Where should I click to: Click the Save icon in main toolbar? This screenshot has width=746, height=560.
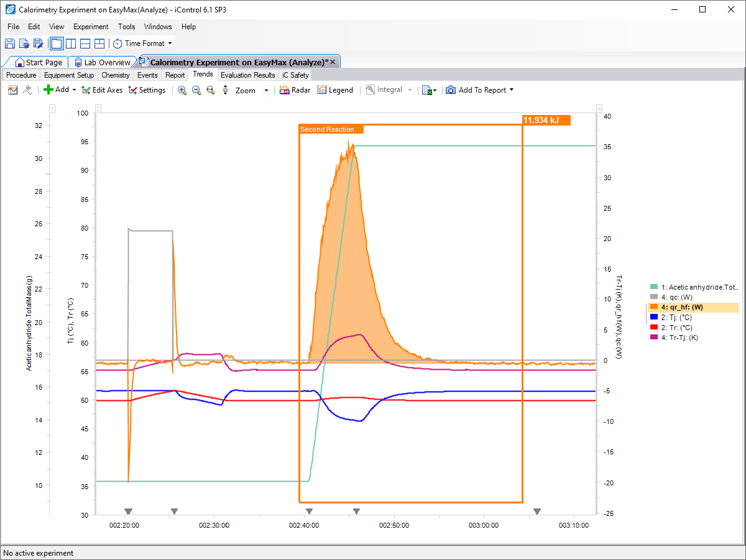(10, 44)
